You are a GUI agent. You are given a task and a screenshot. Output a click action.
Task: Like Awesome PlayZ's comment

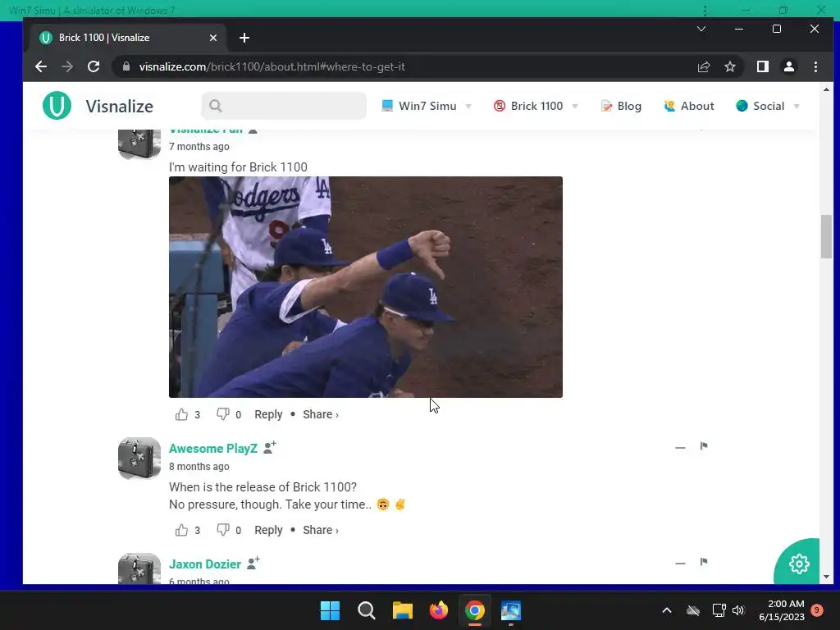[181, 530]
